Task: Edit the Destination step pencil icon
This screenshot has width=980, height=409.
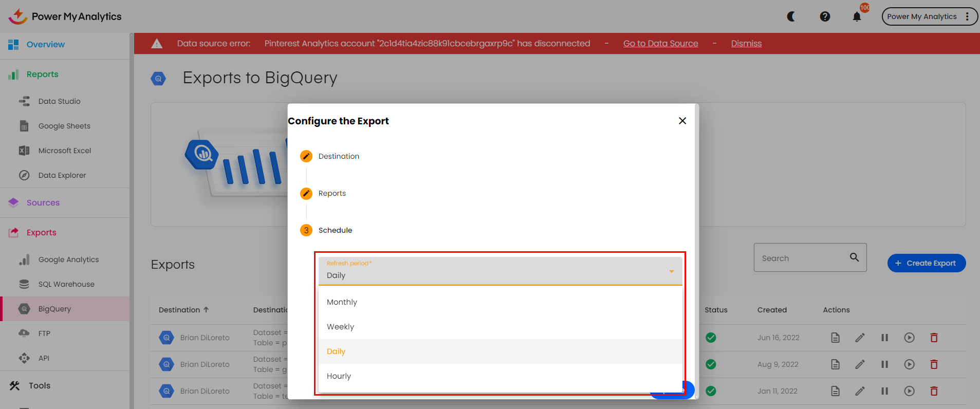Action: pos(306,156)
